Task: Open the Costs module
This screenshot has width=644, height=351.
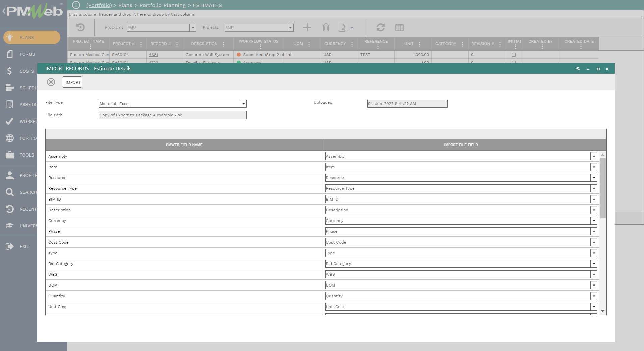Action: 27,71
